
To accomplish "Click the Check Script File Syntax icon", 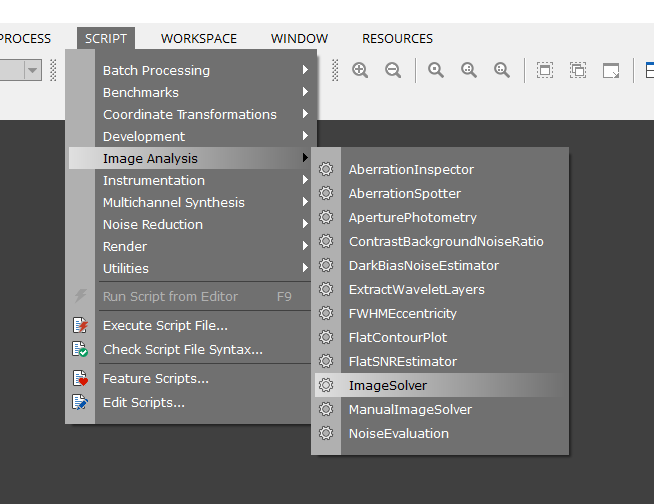I will [x=81, y=349].
